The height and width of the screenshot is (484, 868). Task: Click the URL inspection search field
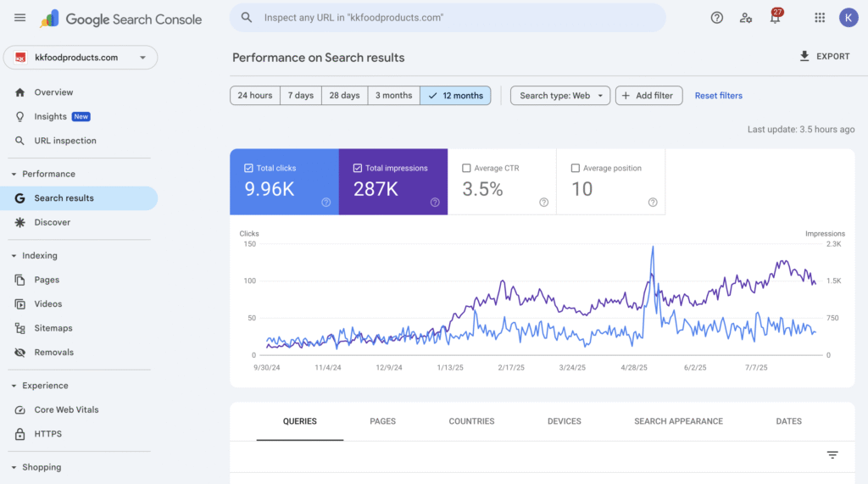[448, 18]
